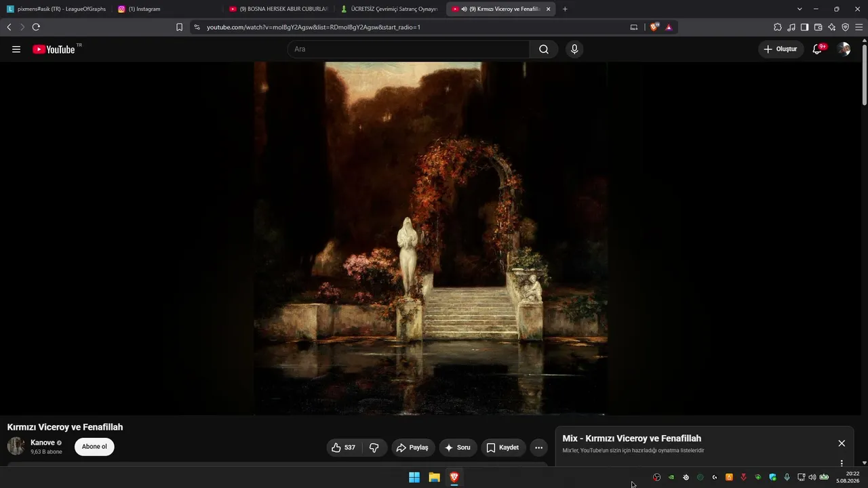Close the Mix playlist panel

pyautogui.click(x=842, y=443)
